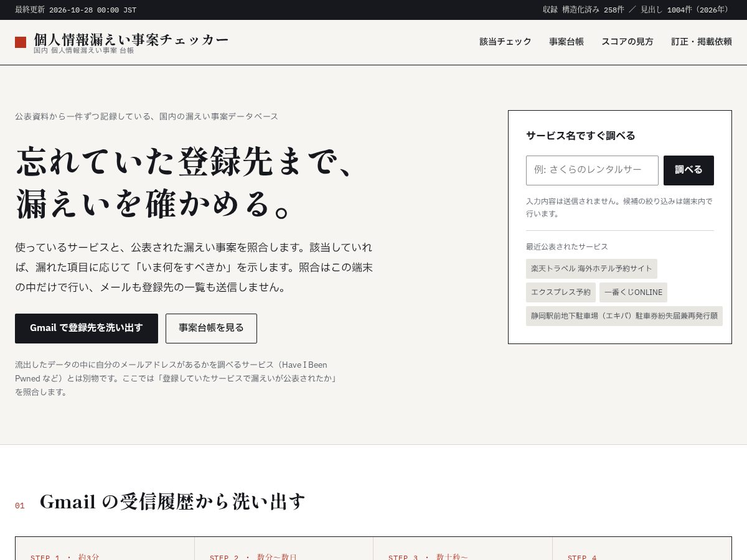Click the 01 section number
Viewport: 747px width, 560px height.
click(20, 506)
